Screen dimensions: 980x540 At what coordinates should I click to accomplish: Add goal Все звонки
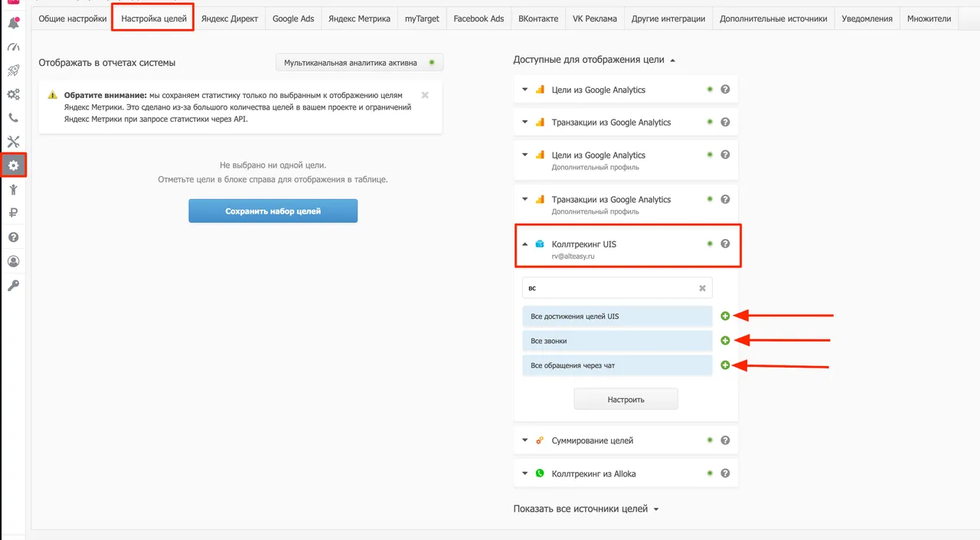click(725, 340)
